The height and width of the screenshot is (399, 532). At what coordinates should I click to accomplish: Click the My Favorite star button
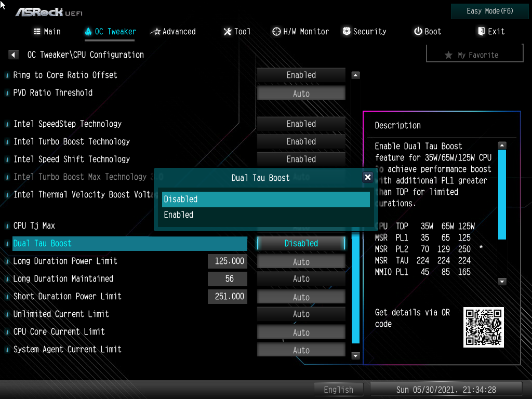(x=474, y=55)
